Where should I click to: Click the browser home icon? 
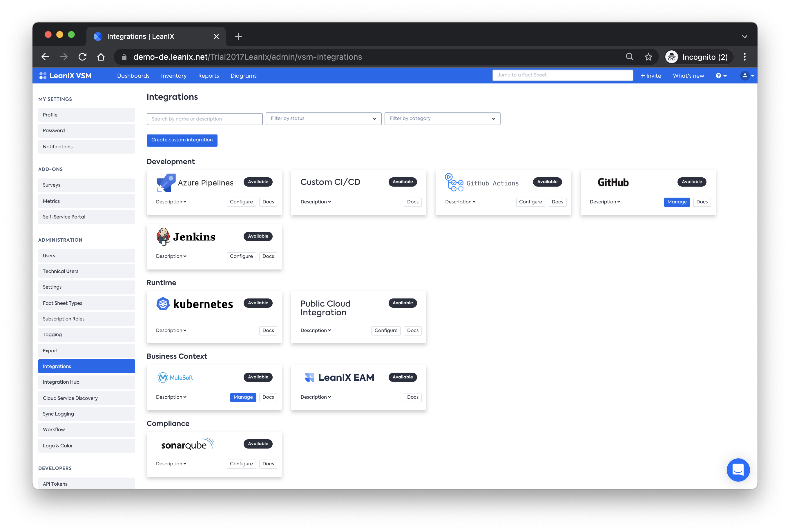(101, 57)
